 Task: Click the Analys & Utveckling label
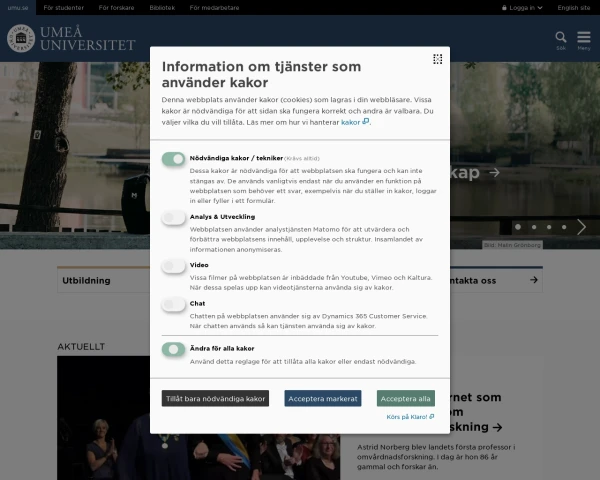click(222, 217)
